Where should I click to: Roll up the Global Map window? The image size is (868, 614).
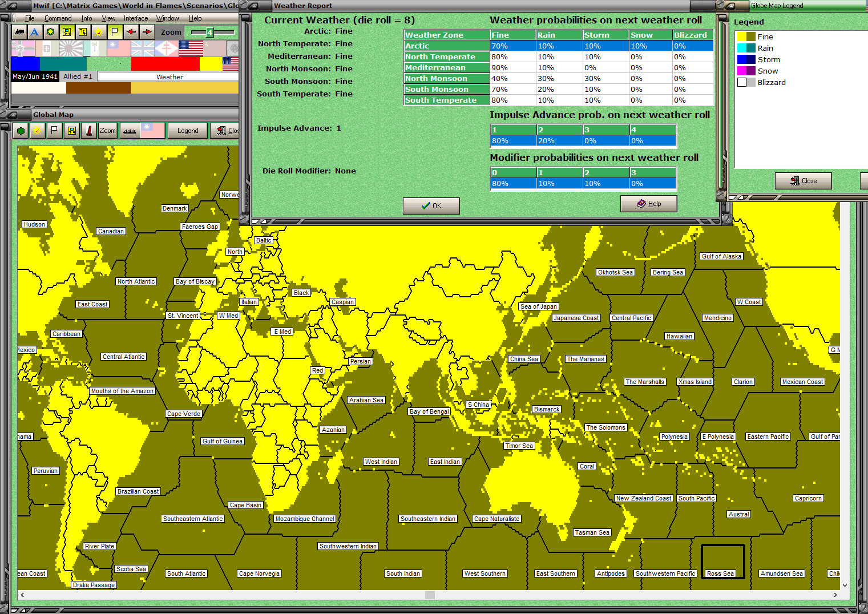pos(12,114)
